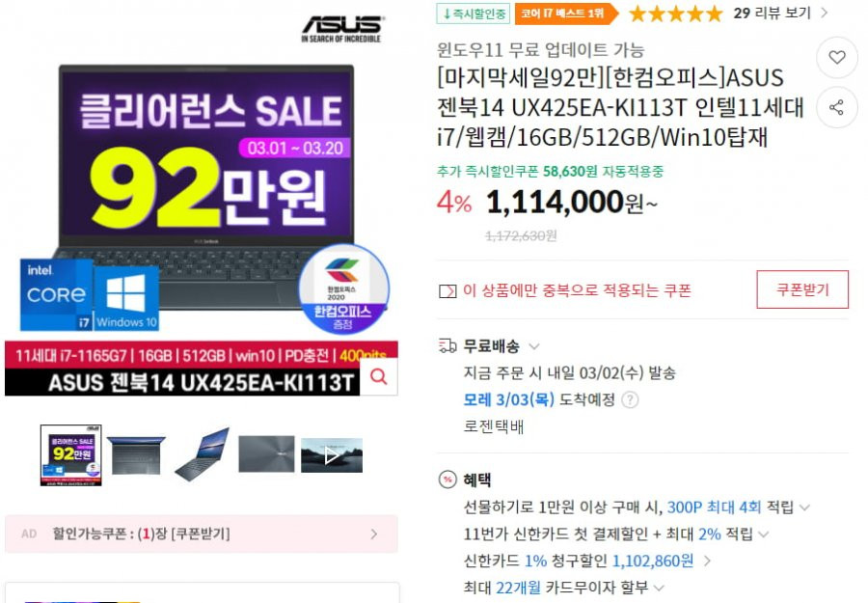Click the 쿠폰받기 button
Image resolution: width=868 pixels, height=603 pixels.
coord(802,289)
